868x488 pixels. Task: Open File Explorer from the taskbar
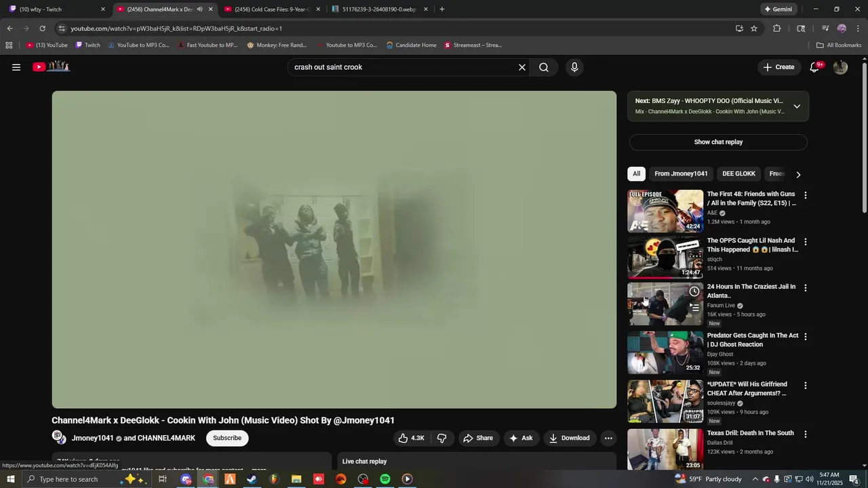(296, 479)
